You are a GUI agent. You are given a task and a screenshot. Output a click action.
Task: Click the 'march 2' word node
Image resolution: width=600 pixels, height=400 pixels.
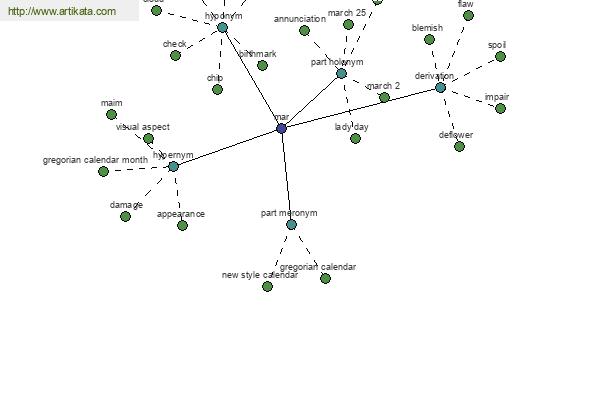384,98
